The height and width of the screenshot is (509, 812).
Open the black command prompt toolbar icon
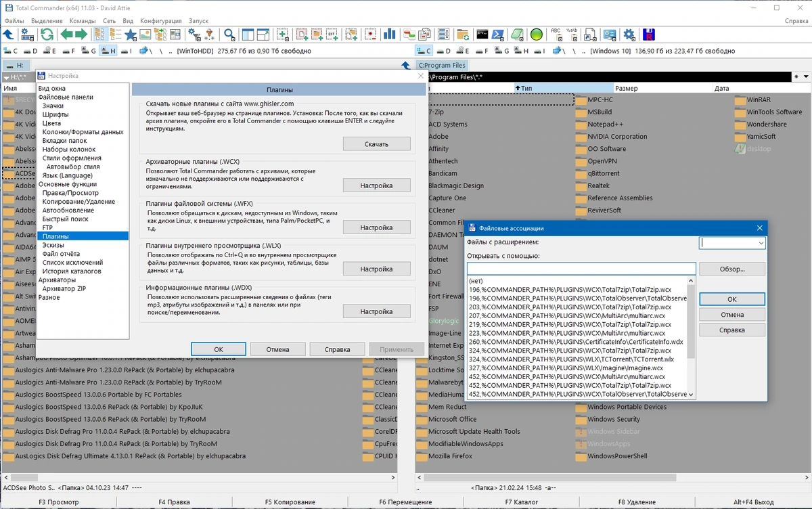coord(482,35)
